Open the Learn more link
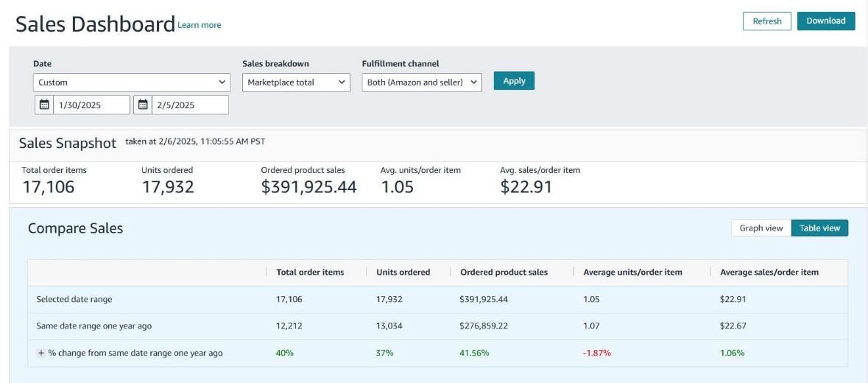Screen dimensions: 868x383 click(x=200, y=25)
